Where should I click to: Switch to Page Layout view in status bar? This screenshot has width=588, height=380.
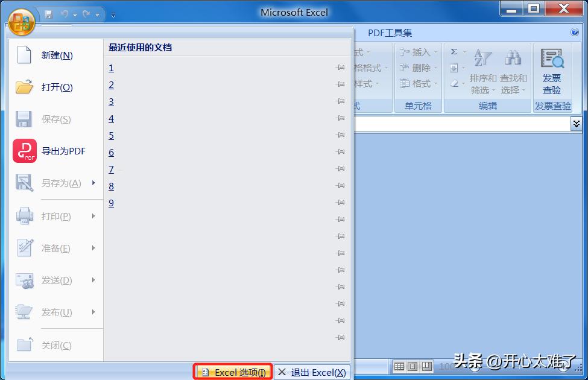(x=413, y=366)
